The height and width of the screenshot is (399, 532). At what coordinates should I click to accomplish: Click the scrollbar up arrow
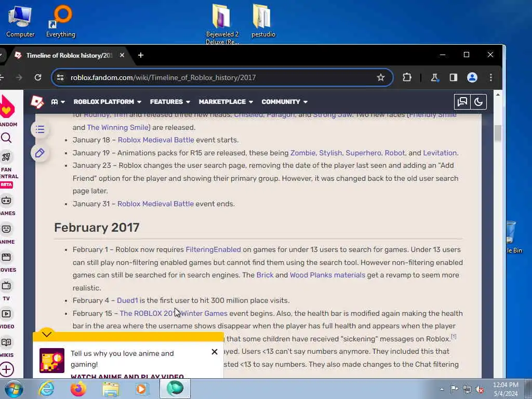pyautogui.click(x=498, y=95)
